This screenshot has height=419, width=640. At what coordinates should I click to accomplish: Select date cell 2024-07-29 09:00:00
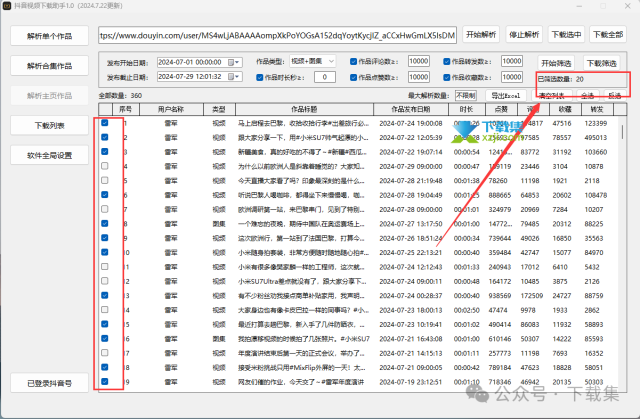411,166
